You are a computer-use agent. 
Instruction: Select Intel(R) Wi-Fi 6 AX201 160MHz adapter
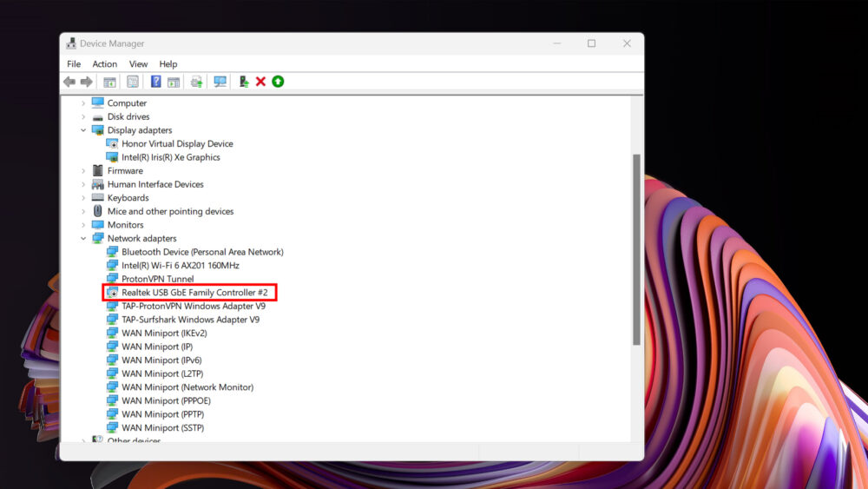(x=180, y=266)
